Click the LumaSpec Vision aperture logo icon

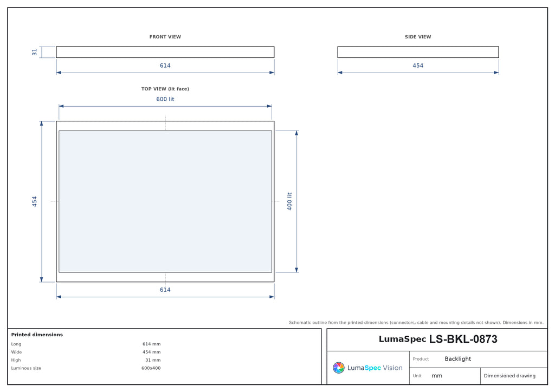[338, 368]
